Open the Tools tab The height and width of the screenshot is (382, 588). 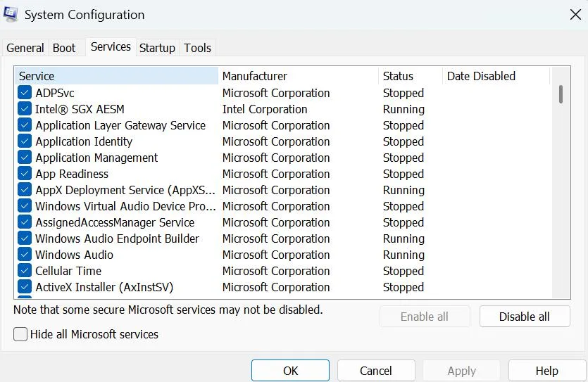point(197,48)
